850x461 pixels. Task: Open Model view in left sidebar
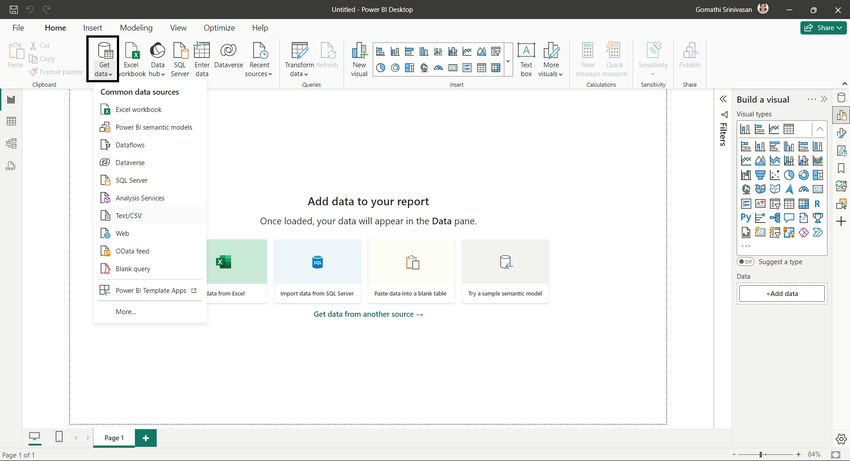click(x=11, y=143)
